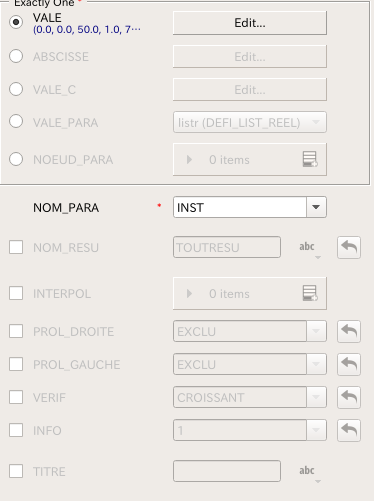
Task: Click abc type icon next to TITRE
Action: [309, 473]
